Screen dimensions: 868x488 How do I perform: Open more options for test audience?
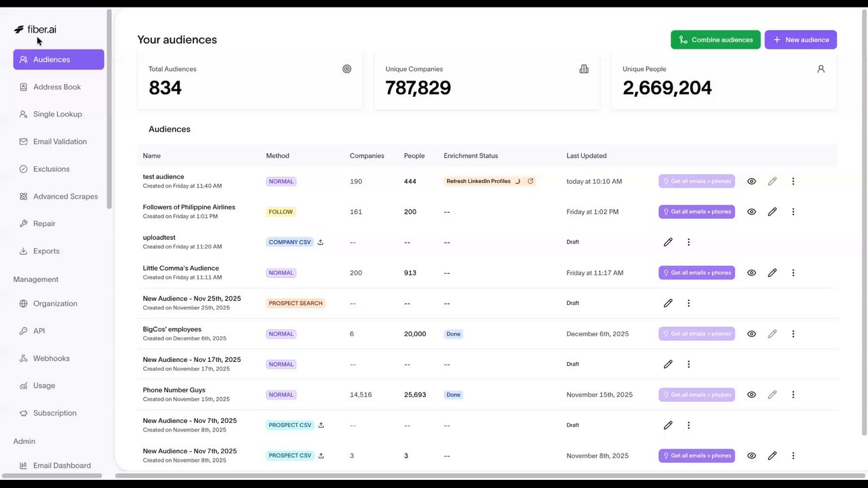[x=793, y=182]
